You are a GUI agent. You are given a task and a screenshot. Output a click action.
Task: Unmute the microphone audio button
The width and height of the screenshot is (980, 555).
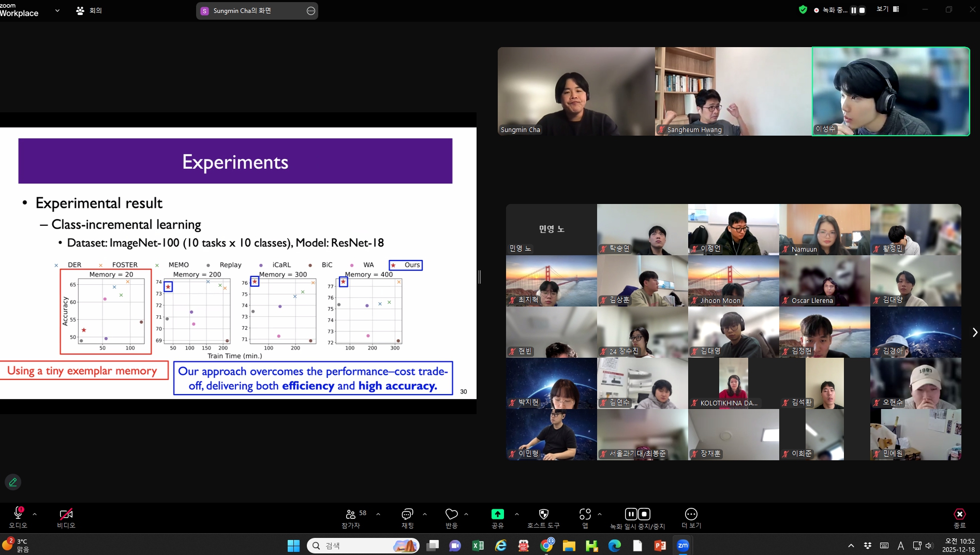coord(18,514)
